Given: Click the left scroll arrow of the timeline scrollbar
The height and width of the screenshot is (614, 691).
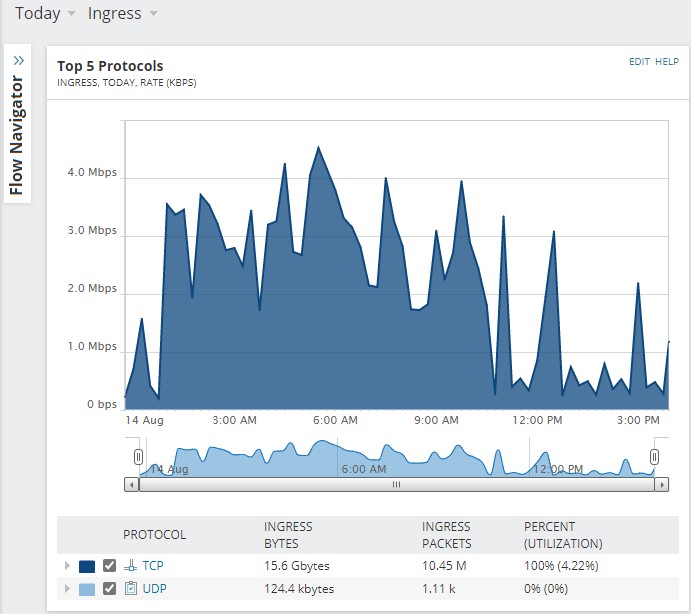Looking at the screenshot, I should pos(131,484).
